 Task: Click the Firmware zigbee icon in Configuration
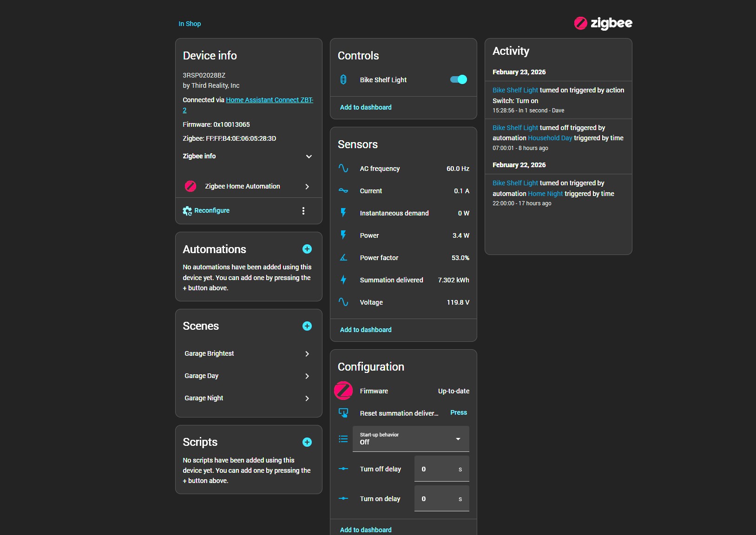click(x=343, y=391)
